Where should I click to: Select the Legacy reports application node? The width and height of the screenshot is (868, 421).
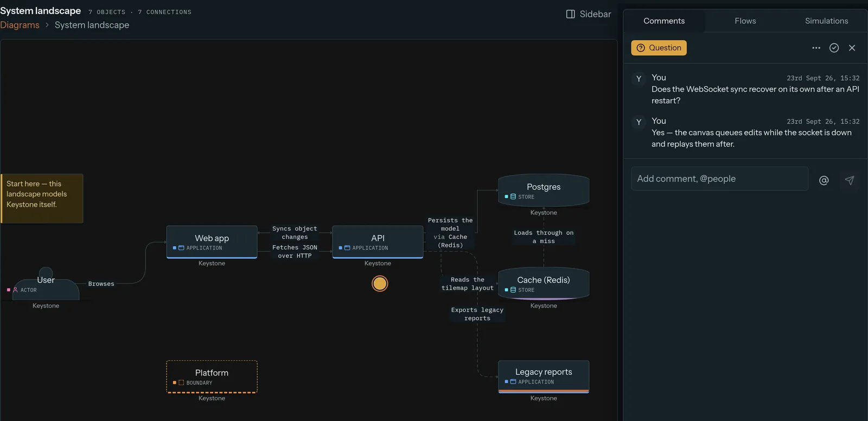pos(544,377)
